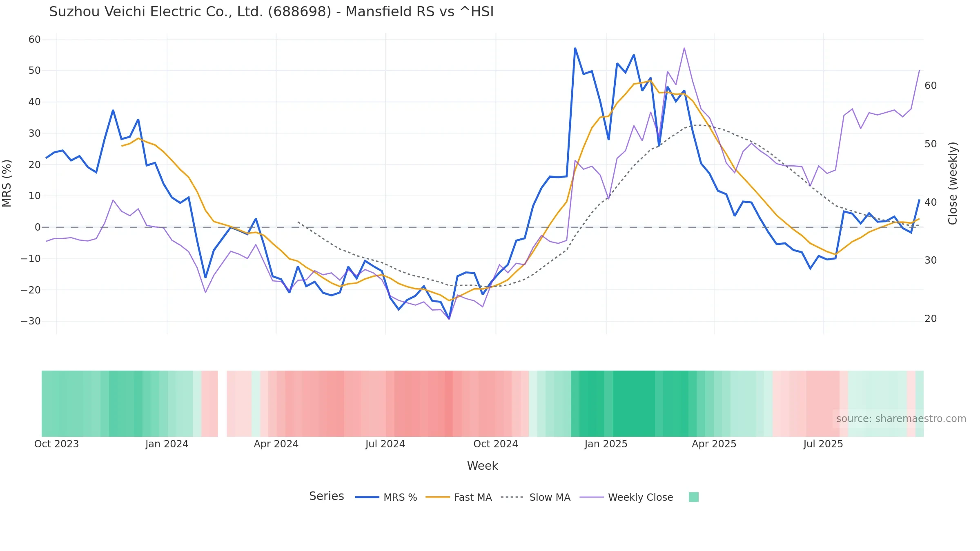980x551 pixels.
Task: Click the green heatmap legend swatch
Action: pos(693,497)
